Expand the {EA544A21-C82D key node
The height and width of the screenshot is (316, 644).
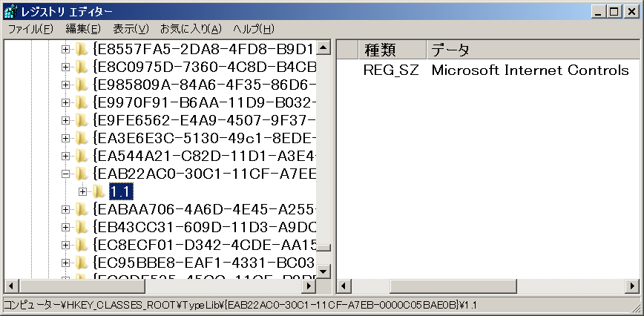(65, 156)
